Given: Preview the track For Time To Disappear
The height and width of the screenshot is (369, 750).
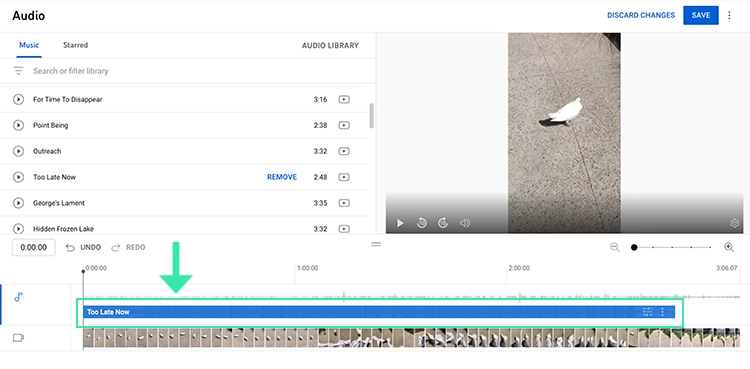Looking at the screenshot, I should 18,100.
